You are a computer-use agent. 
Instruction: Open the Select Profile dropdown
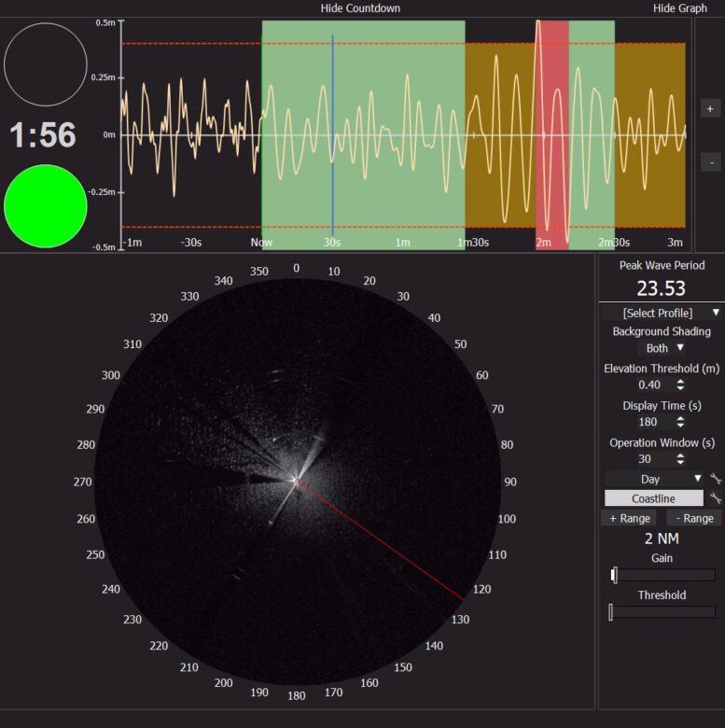tap(662, 313)
